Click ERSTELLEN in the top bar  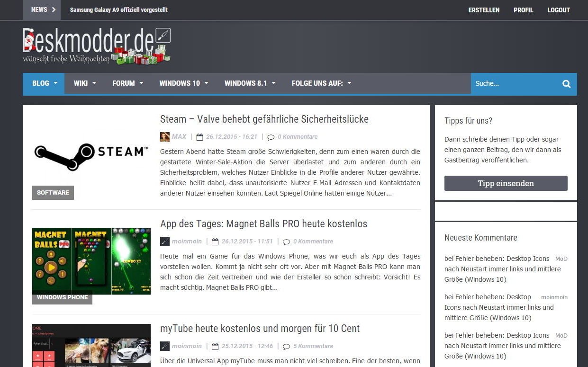(484, 10)
